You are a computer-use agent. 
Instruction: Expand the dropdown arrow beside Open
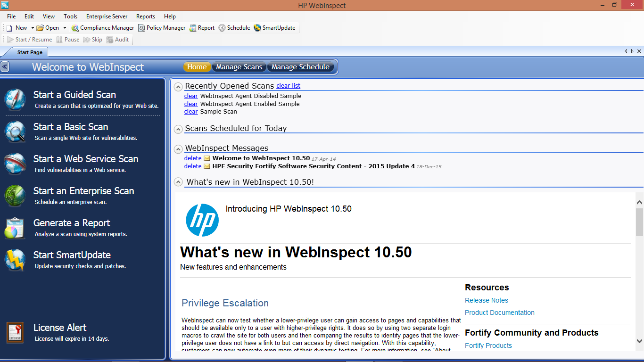click(x=65, y=28)
